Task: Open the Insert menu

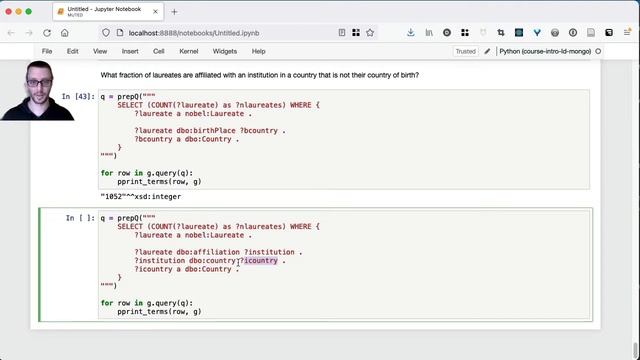Action: tap(130, 51)
